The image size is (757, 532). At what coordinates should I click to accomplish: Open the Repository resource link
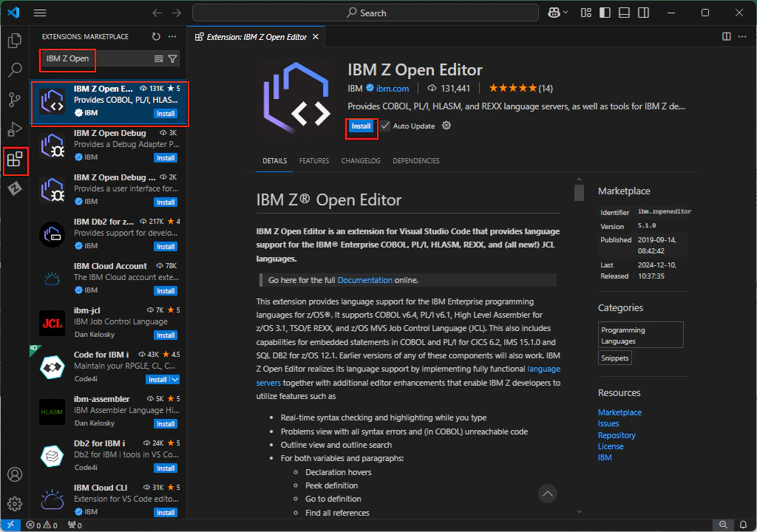[617, 435]
